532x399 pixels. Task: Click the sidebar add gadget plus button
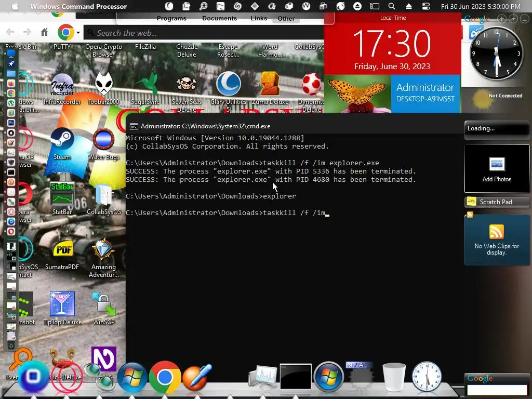coord(501,19)
